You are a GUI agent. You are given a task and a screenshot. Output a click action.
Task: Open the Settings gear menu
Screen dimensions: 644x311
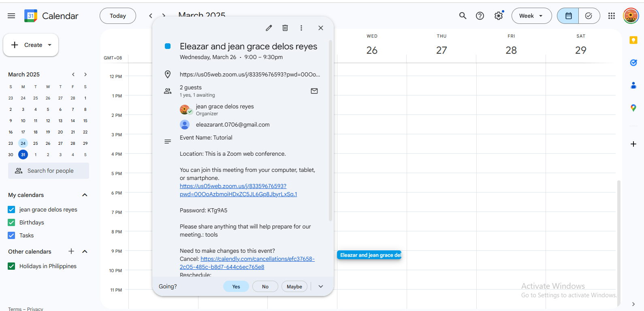(x=499, y=16)
